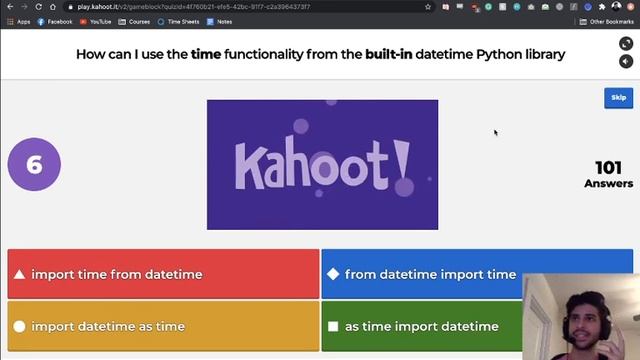640x360 pixels.
Task: Open the browser home page icon
Action: [x=53, y=7]
